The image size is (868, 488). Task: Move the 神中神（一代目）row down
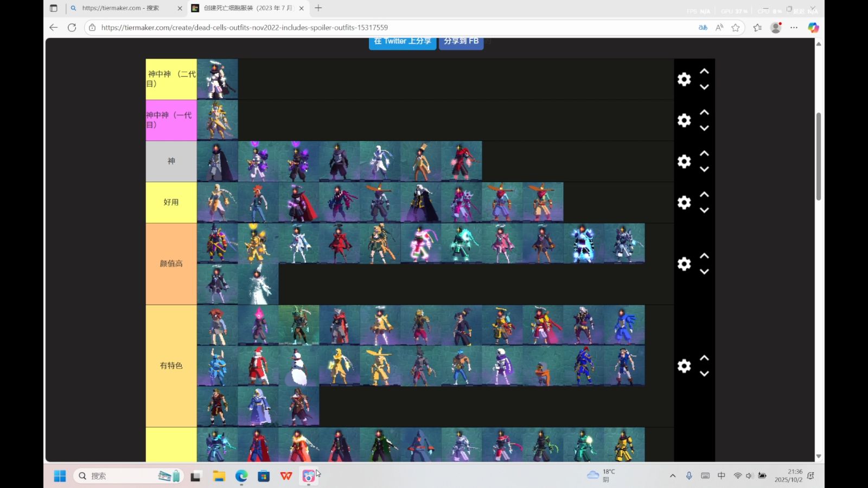pos(704,128)
